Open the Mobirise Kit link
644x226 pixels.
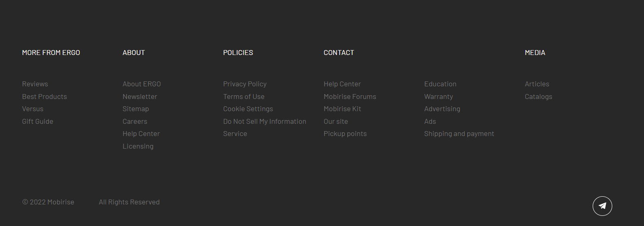coord(343,109)
